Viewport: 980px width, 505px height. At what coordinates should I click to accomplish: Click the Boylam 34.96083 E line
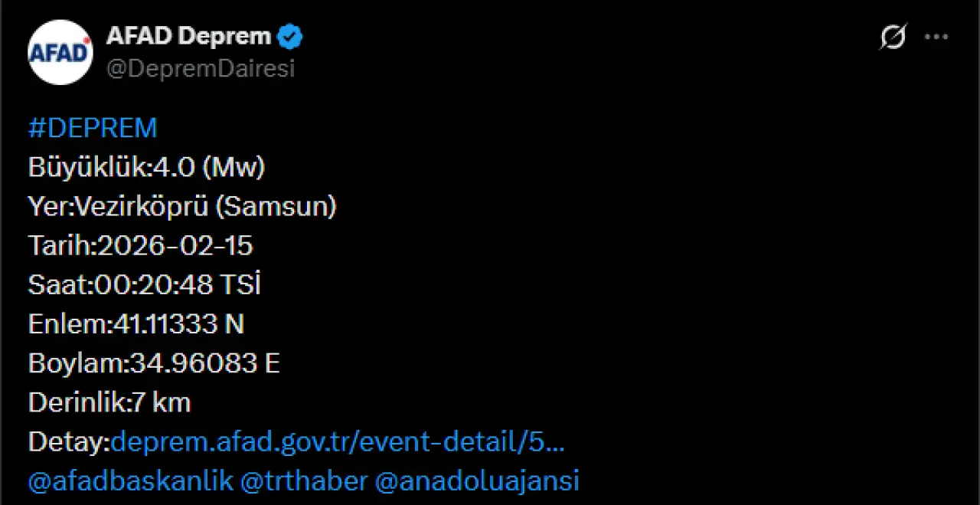[154, 363]
